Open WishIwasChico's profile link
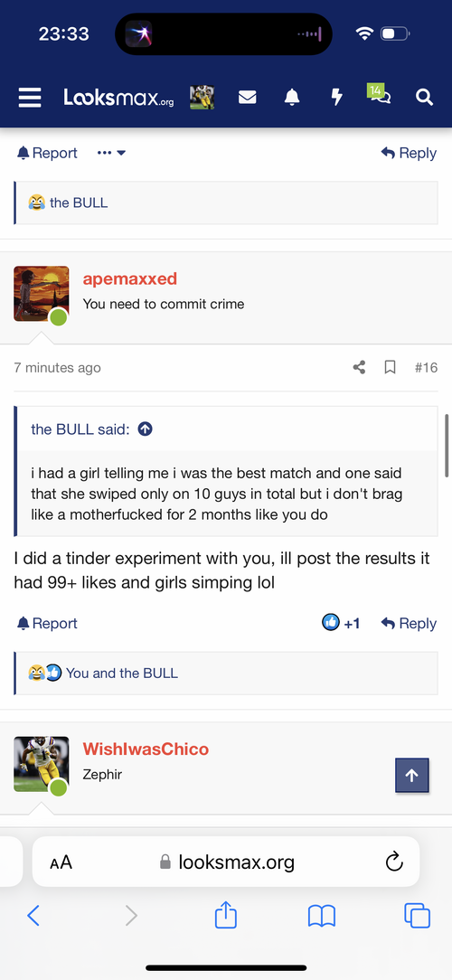The image size is (452, 980). coord(146,749)
